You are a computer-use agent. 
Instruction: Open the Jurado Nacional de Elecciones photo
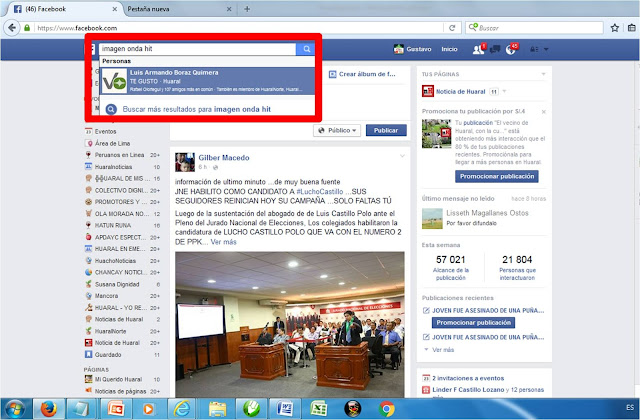(290, 324)
